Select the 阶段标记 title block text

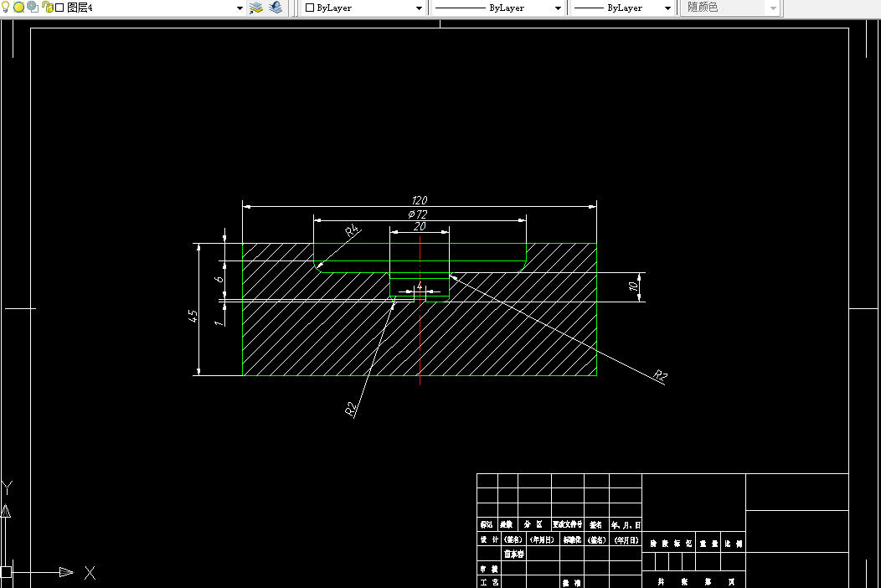[x=671, y=544]
